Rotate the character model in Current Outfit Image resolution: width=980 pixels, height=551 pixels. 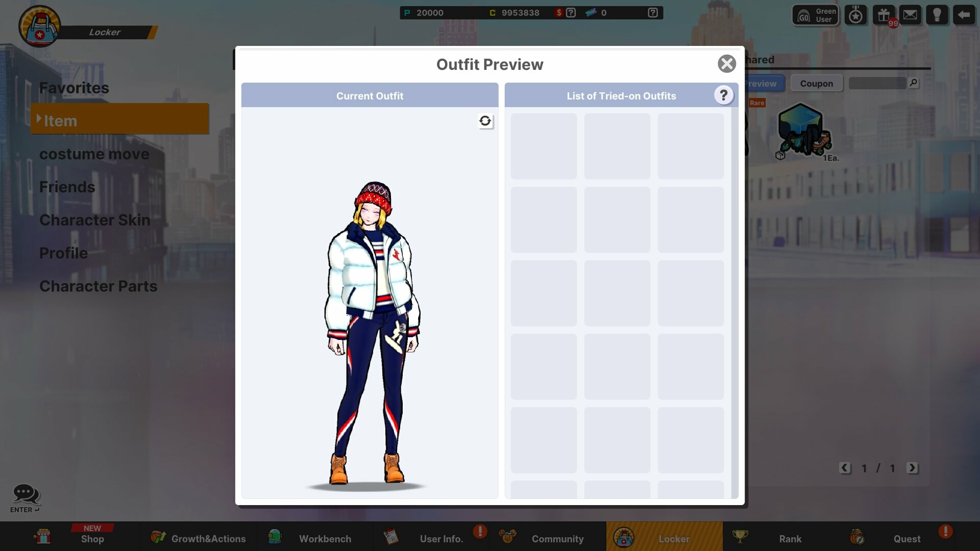click(485, 121)
